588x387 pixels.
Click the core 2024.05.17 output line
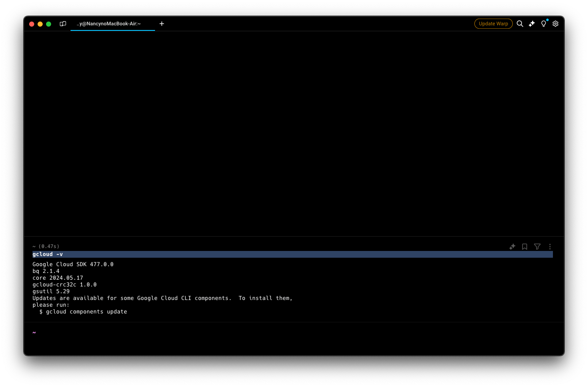click(58, 278)
